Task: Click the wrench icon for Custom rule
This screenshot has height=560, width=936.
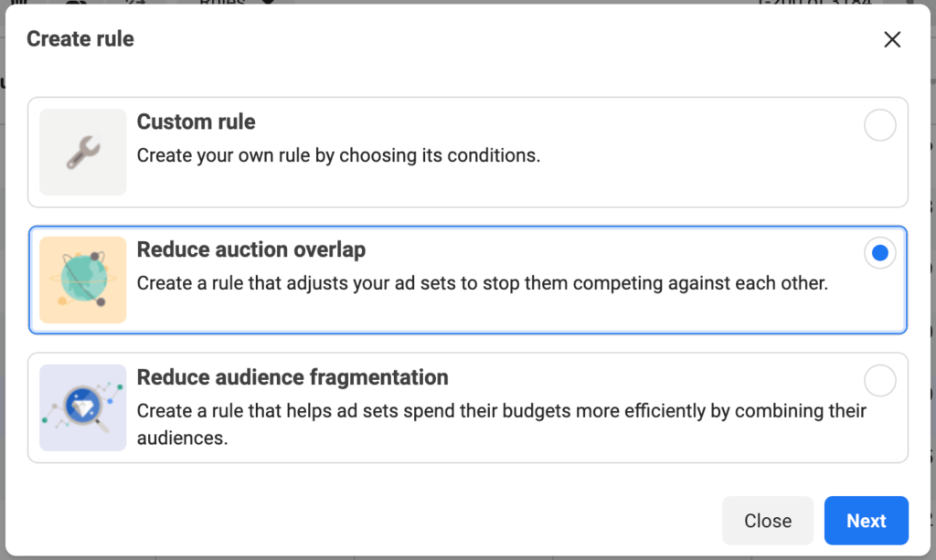Action: (83, 152)
